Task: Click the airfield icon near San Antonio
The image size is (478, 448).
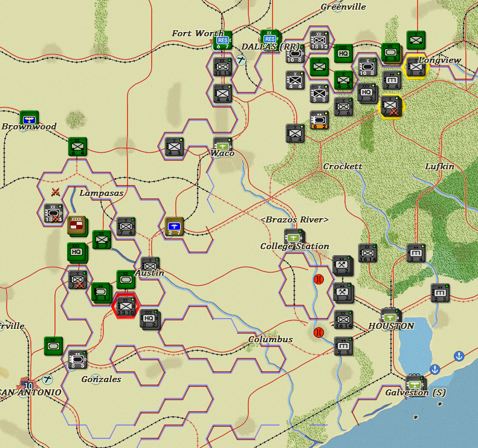Action: click(x=47, y=379)
